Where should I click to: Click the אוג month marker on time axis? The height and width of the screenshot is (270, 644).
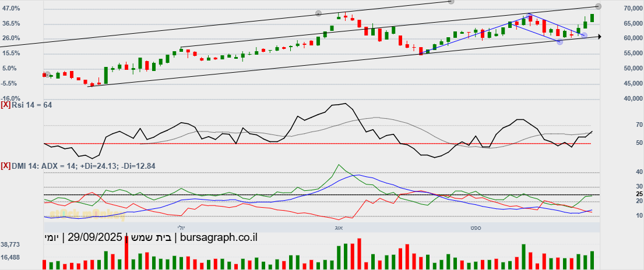339,227
